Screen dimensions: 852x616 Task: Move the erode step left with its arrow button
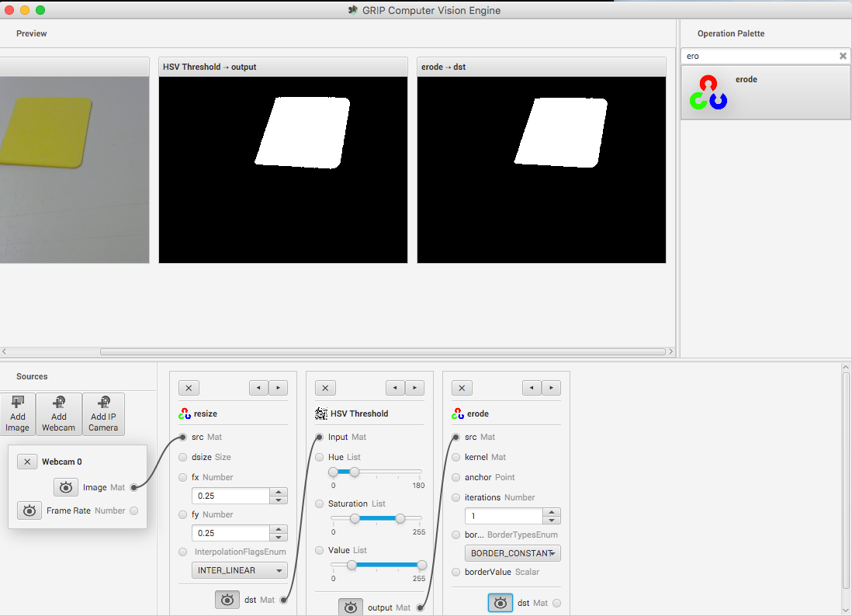(x=532, y=387)
